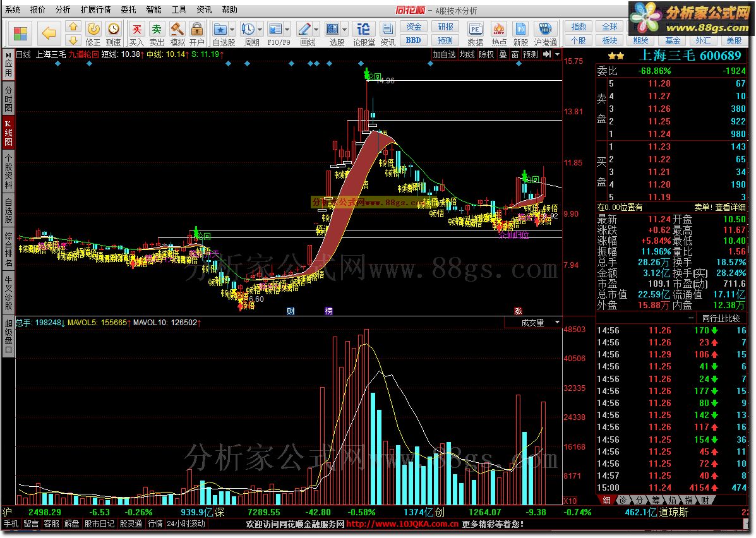
Task: Expand the F10/F9 dropdown arrow
Action: (x=287, y=30)
